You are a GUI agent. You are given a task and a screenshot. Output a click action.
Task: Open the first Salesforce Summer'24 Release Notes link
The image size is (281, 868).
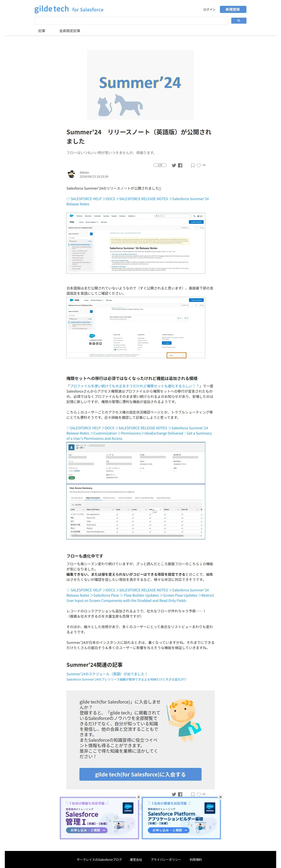tap(137, 201)
